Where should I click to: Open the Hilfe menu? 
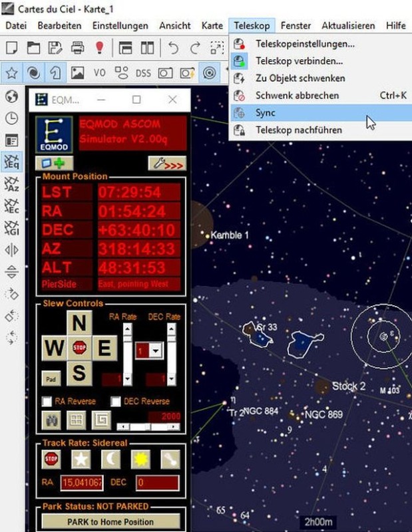pyautogui.click(x=396, y=26)
